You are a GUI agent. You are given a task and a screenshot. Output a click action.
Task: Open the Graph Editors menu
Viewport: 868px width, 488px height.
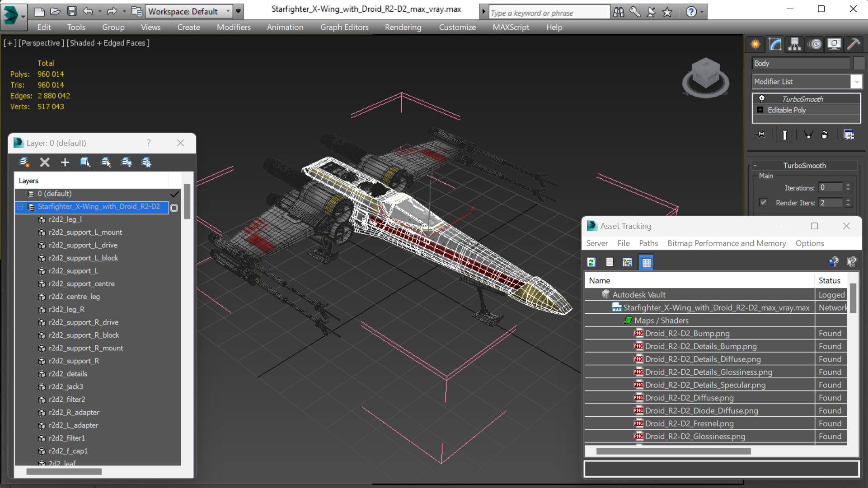point(344,27)
